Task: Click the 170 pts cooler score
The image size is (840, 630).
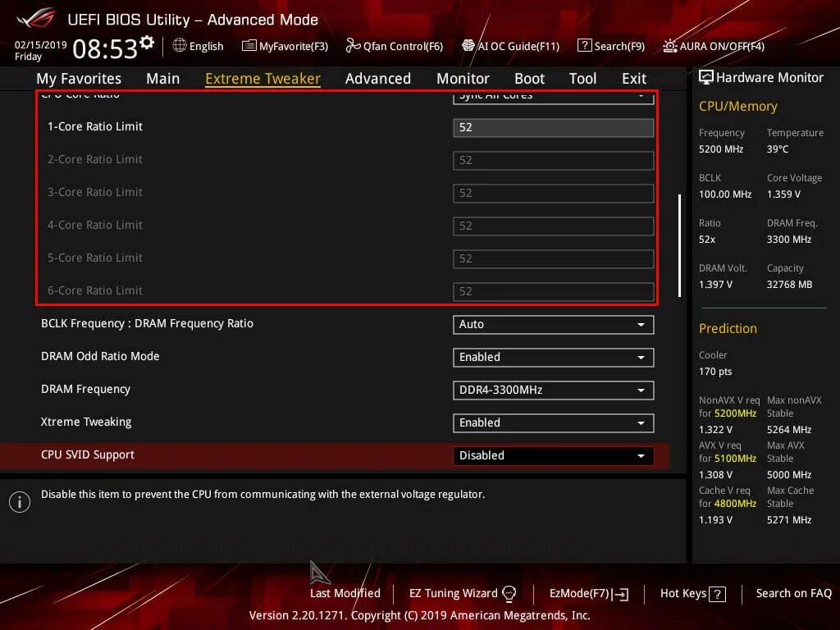Action: [x=715, y=372]
